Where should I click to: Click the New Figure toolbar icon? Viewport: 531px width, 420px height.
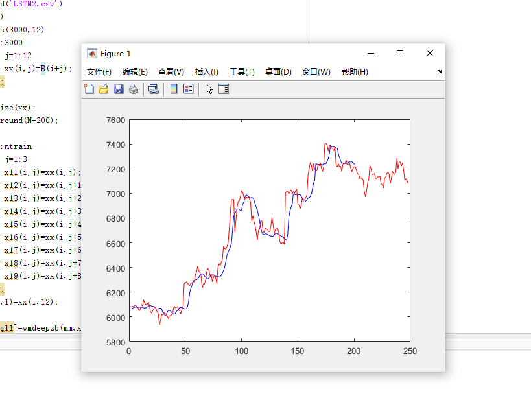(89, 89)
